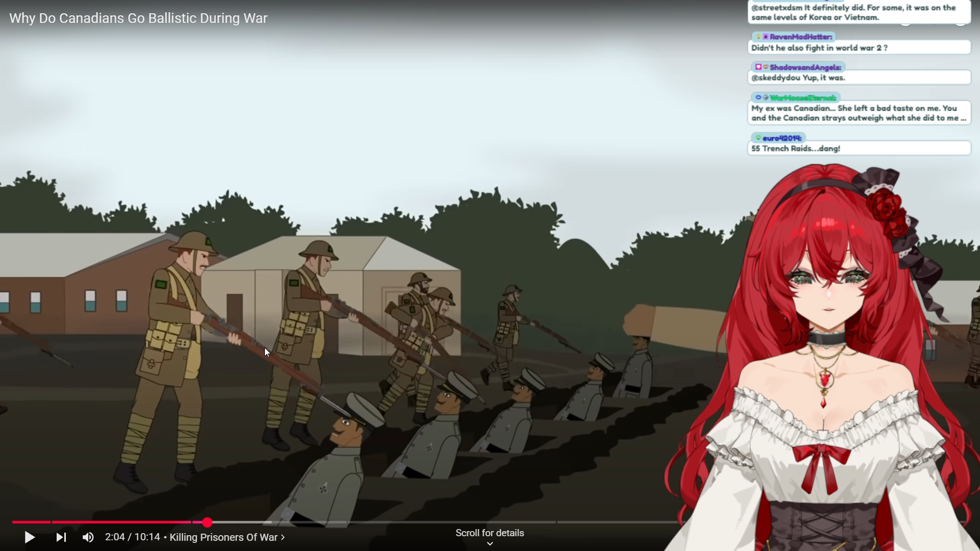The width and height of the screenshot is (980, 551).
Task: Click the '@skeddydou Yup, it was.' message
Action: pos(859,78)
